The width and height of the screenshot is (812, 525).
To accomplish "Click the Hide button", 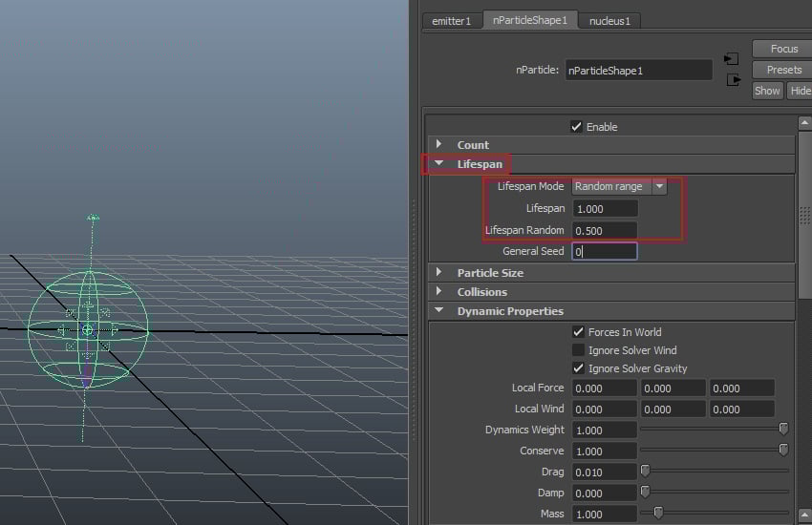I will [801, 91].
